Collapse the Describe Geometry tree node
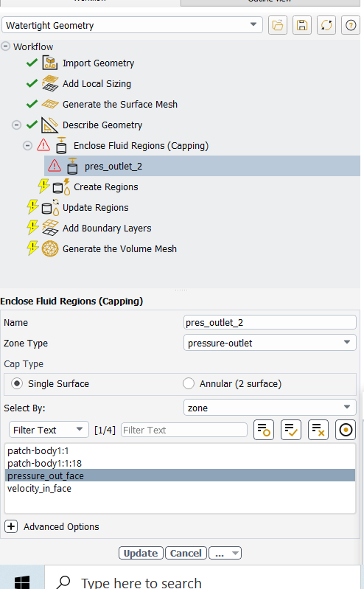 pyautogui.click(x=16, y=125)
